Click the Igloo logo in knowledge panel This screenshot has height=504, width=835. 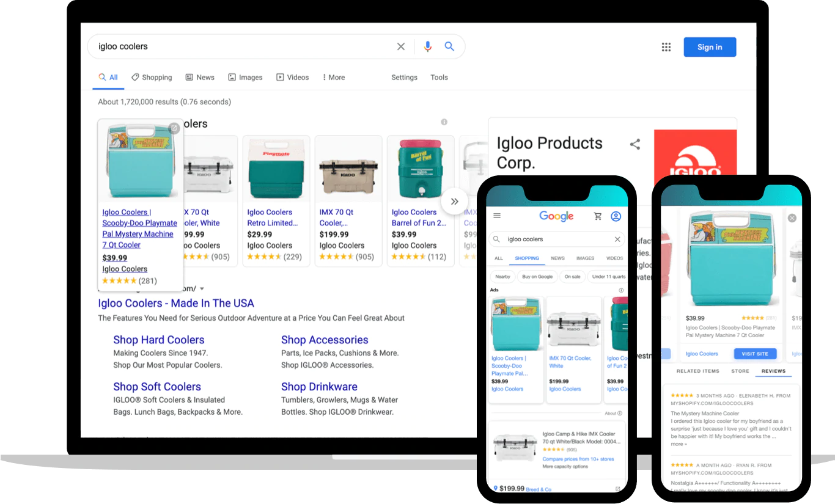pos(695,154)
